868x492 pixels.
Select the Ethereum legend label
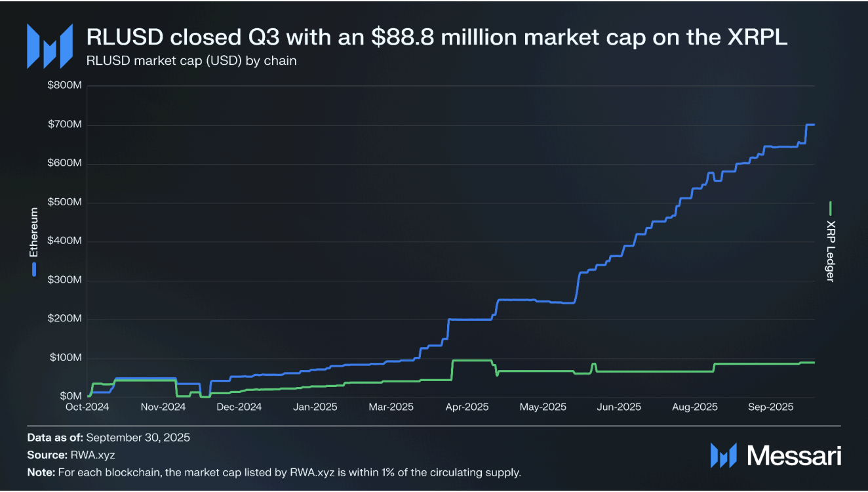(35, 232)
